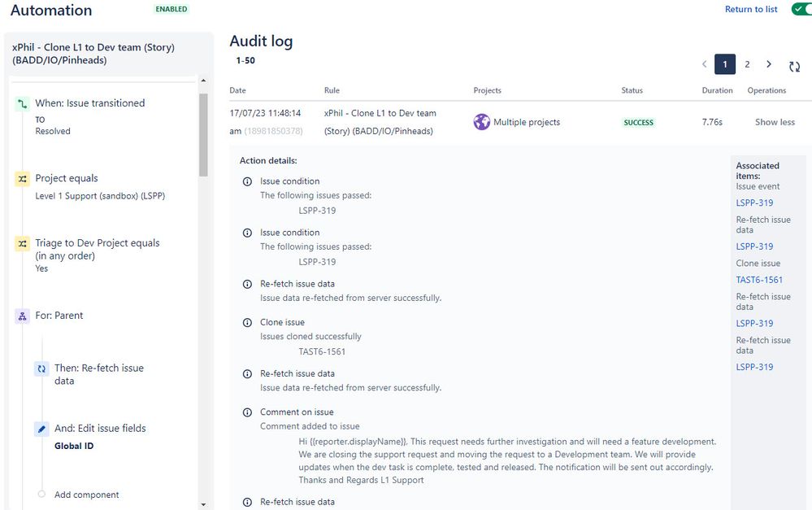Open the last LSPP-319 associated link
Image resolution: width=812 pixels, height=510 pixels.
click(754, 367)
